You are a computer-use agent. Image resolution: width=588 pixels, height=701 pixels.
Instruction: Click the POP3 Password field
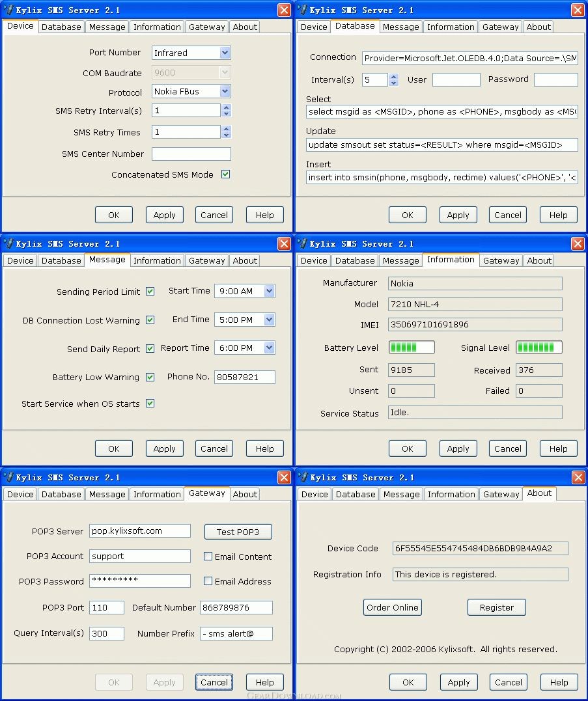[x=140, y=581]
